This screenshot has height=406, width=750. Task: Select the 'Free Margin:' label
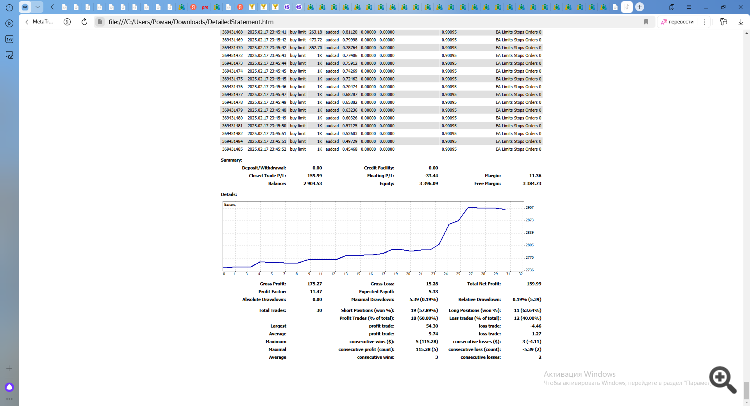[x=488, y=184]
